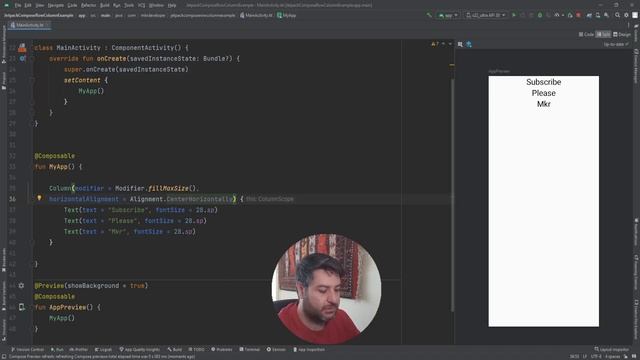Click the Compose Preview refresh status message

pyautogui.click(x=102, y=357)
